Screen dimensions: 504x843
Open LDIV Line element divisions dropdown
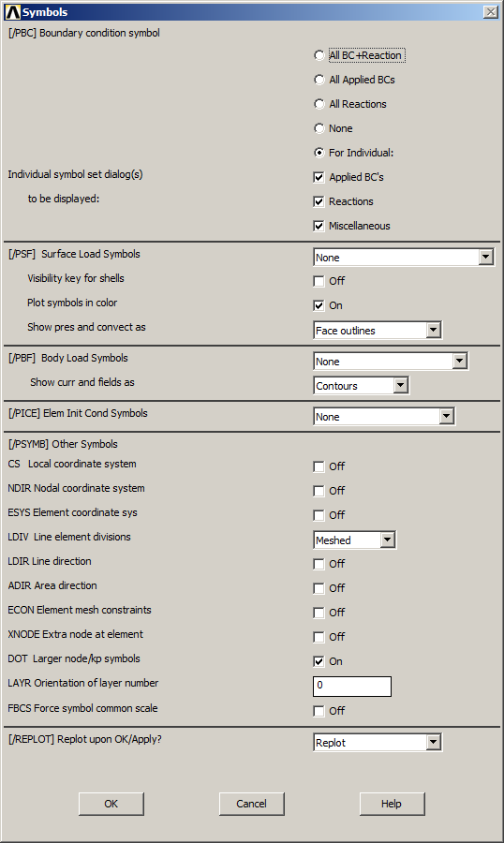[354, 540]
